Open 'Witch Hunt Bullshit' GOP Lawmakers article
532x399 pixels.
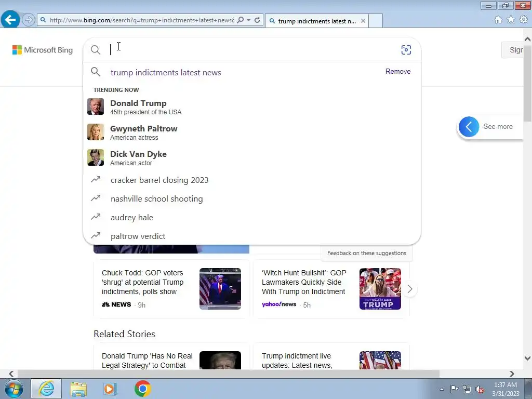pos(303,282)
